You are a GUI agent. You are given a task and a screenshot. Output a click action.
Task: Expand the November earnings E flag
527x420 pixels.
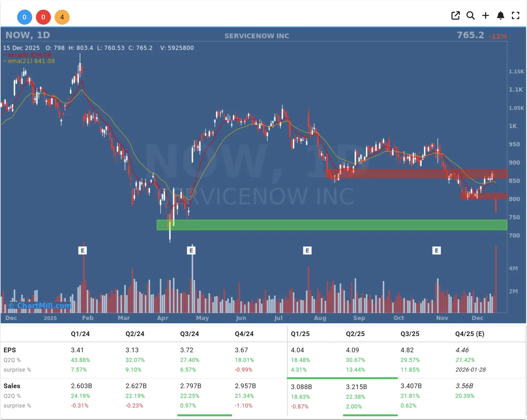[436, 250]
